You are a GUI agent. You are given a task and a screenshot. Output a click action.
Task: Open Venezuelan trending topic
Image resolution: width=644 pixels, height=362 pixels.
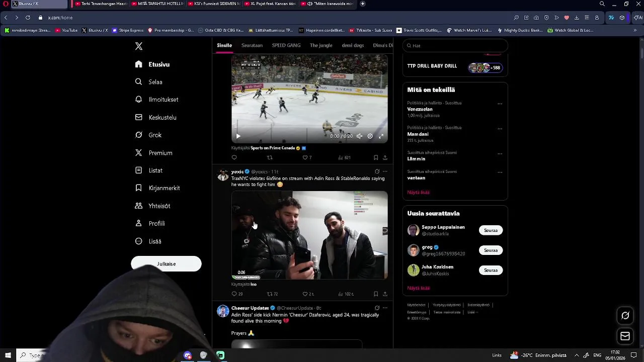point(420,109)
